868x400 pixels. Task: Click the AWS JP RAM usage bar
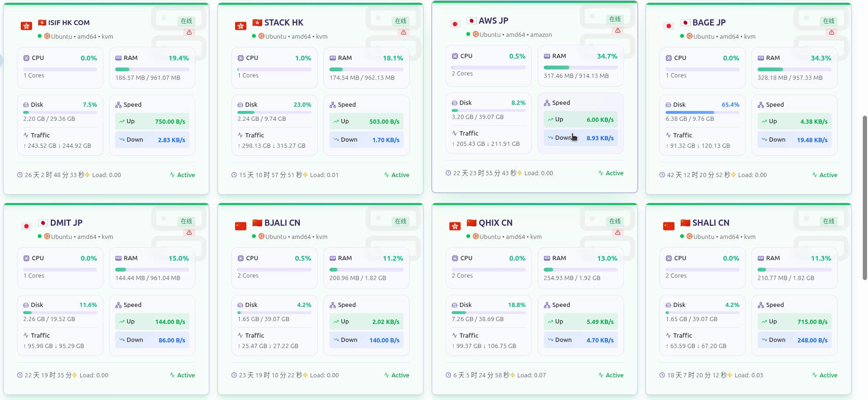pos(581,68)
